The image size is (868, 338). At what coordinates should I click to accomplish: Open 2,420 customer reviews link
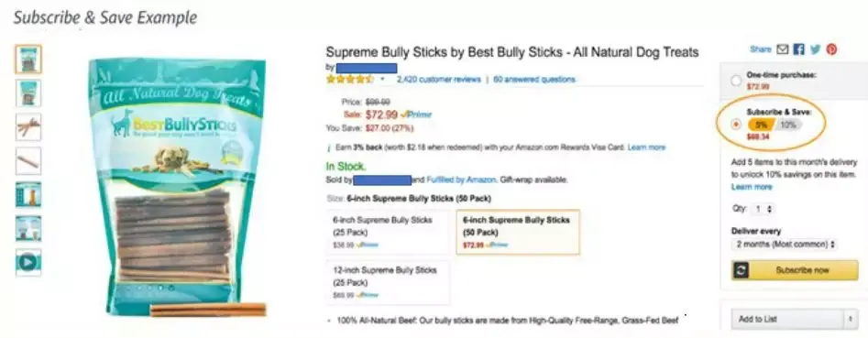pos(438,80)
